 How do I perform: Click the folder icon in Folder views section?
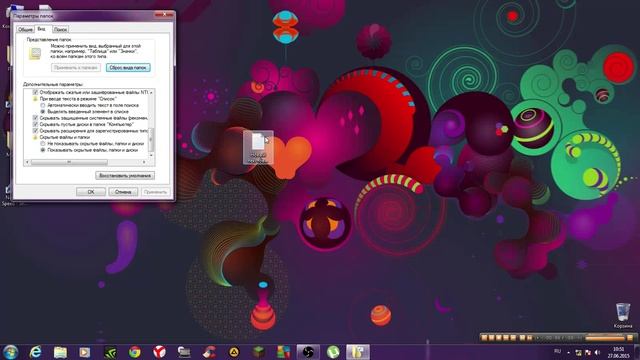(x=35, y=54)
